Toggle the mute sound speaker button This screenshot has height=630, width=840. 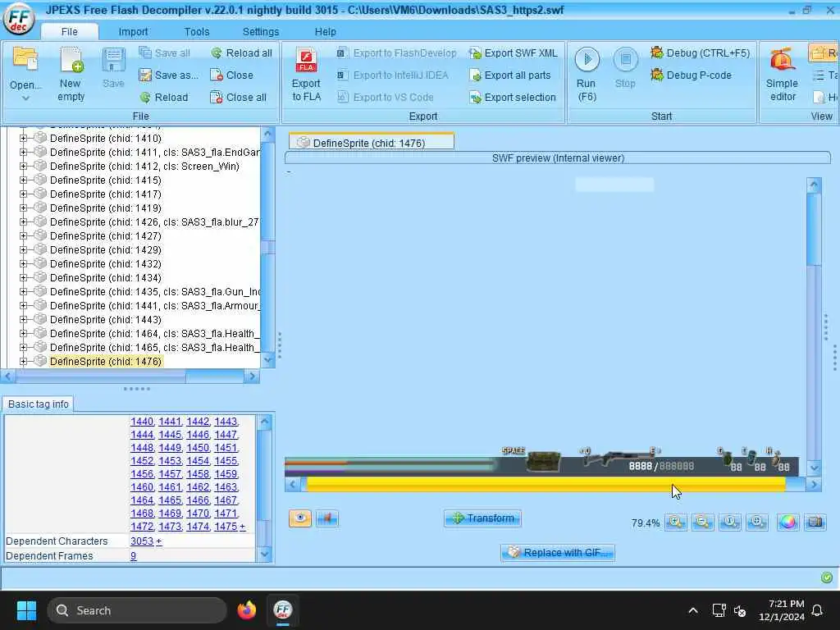(327, 518)
